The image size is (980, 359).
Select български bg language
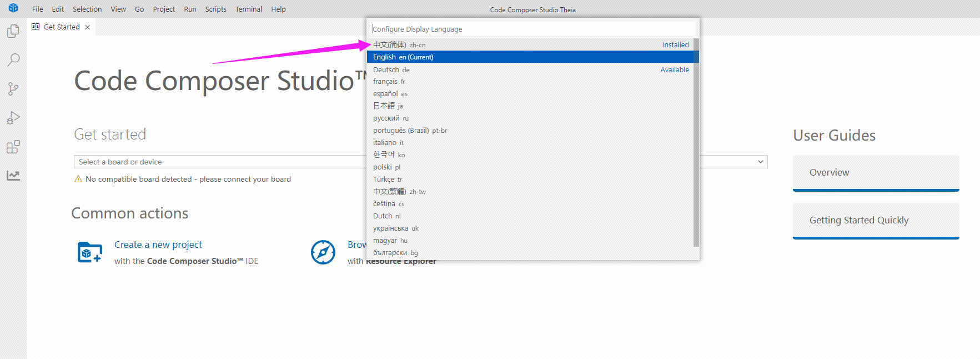530,253
